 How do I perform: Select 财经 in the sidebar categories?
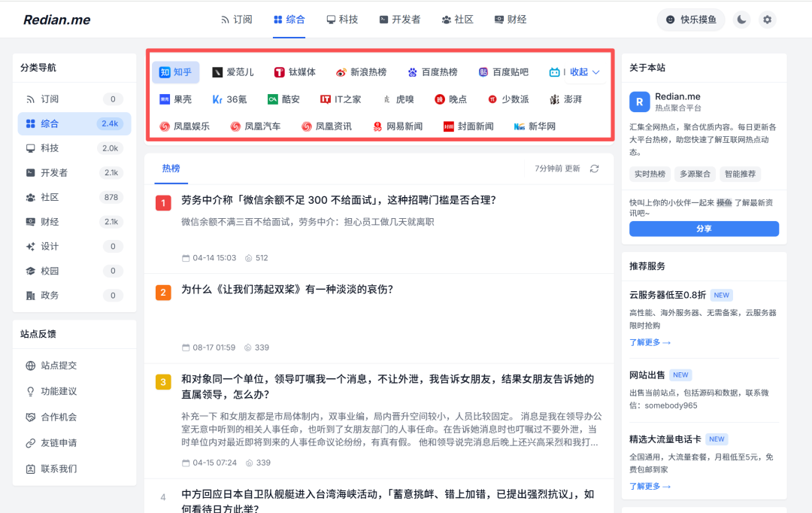pyautogui.click(x=74, y=222)
